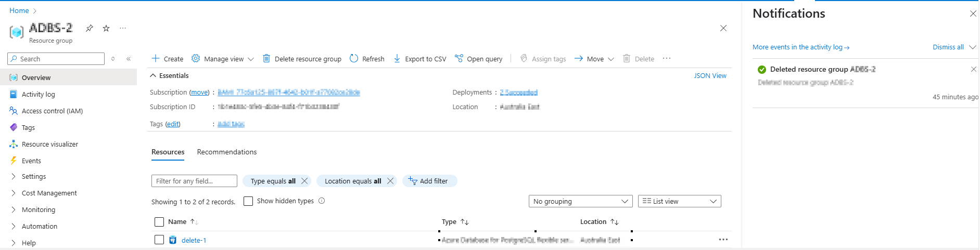This screenshot has width=980, height=250.
Task: Click the delete-1 PostgreSQL resource icon
Action: 173,240
